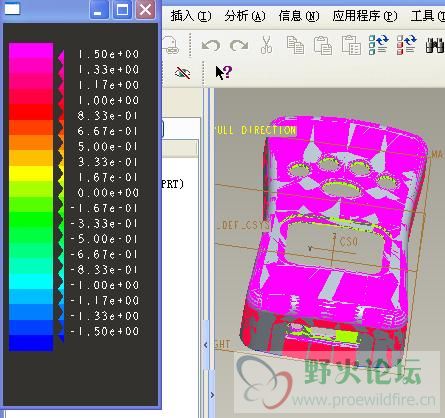Click the magenta band in color scale
This screenshot has width=445, height=418.
click(31, 51)
